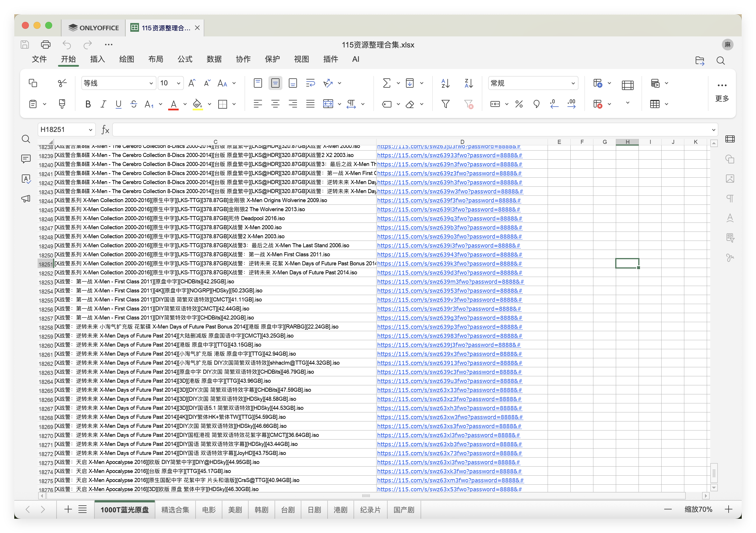Toggle Bold formatting

click(88, 104)
